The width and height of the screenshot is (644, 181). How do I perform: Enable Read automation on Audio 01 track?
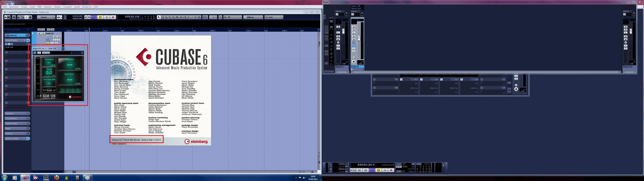(x=55, y=37)
